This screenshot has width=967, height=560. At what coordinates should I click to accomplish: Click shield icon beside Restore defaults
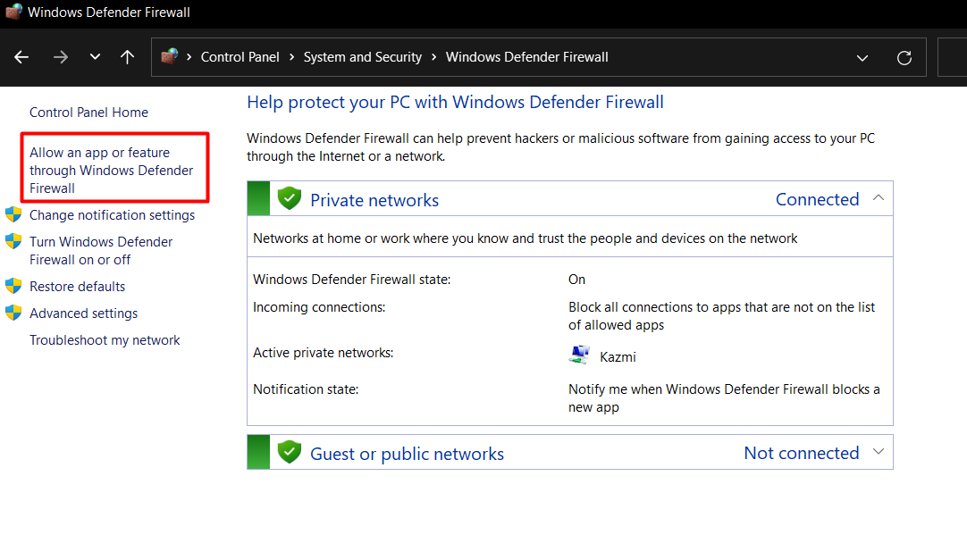coord(13,286)
